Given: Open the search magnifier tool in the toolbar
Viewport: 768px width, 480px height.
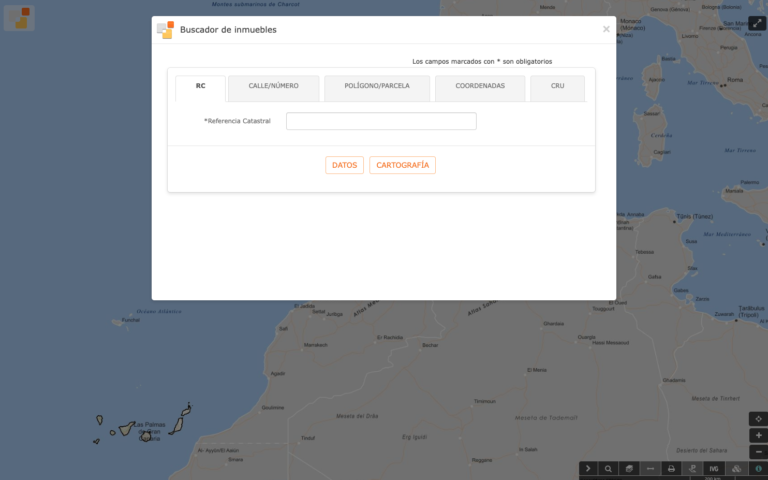Looking at the screenshot, I should click(x=608, y=469).
